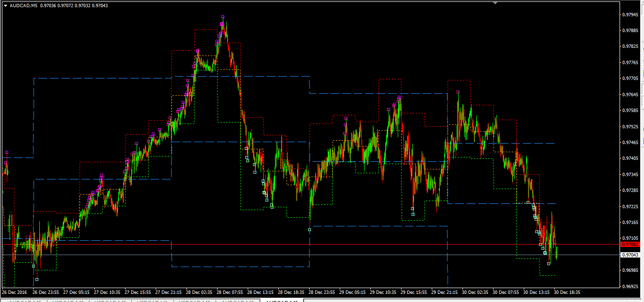Click time axis label 30 Dec 07:55
Screen dimensions: 644x302
pyautogui.click(x=506, y=292)
